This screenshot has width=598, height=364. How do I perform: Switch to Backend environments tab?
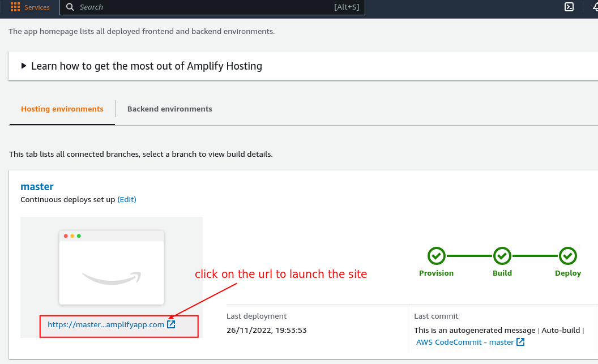click(x=170, y=109)
